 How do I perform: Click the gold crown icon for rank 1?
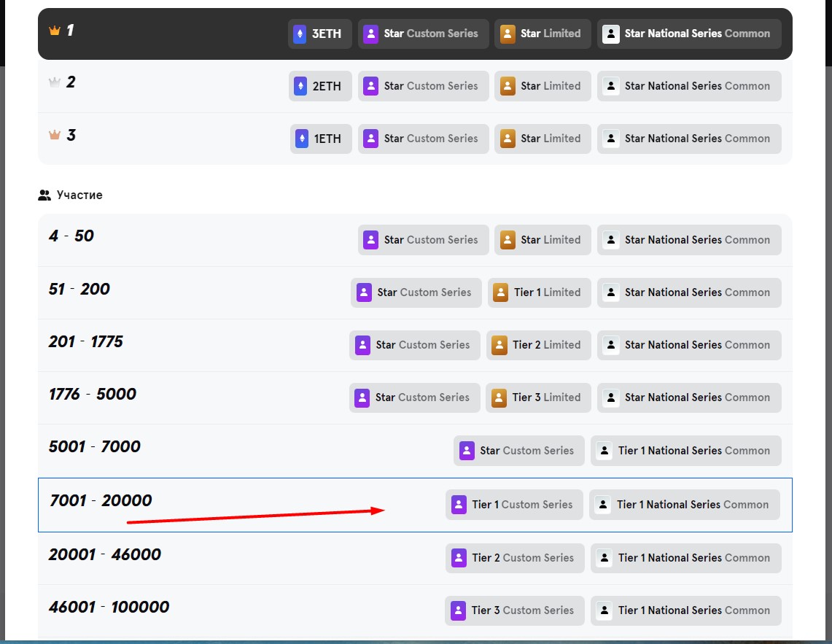tap(55, 30)
